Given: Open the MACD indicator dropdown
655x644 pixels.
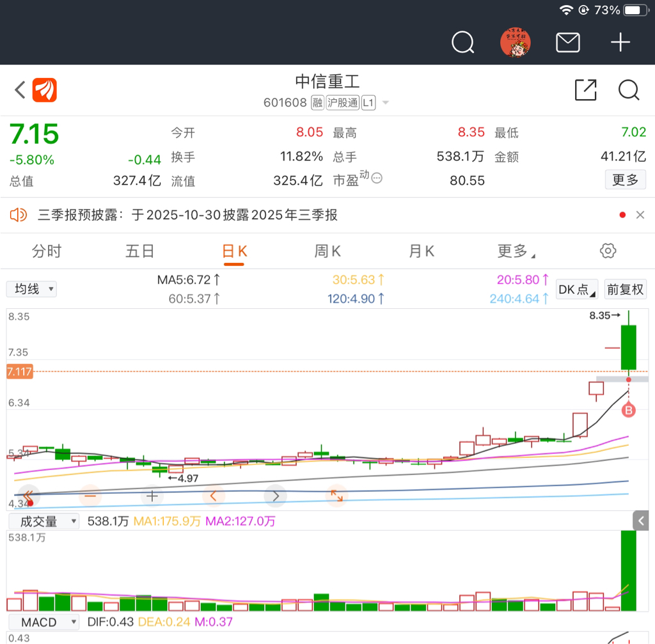Looking at the screenshot, I should coord(44,622).
